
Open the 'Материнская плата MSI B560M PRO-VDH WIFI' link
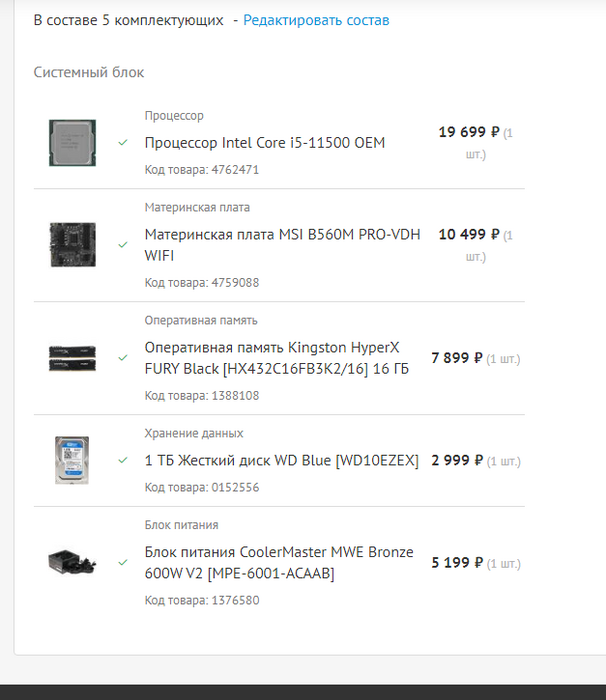pyautogui.click(x=282, y=245)
